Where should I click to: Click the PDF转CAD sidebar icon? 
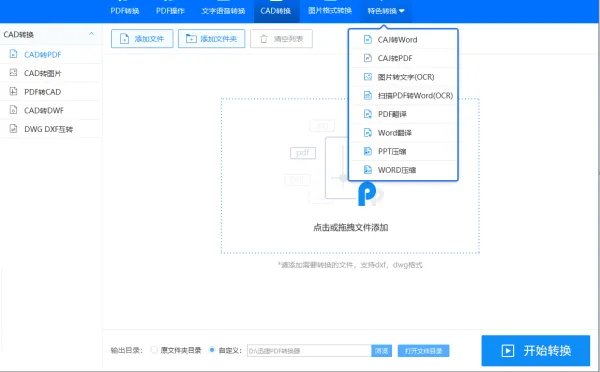tap(13, 91)
